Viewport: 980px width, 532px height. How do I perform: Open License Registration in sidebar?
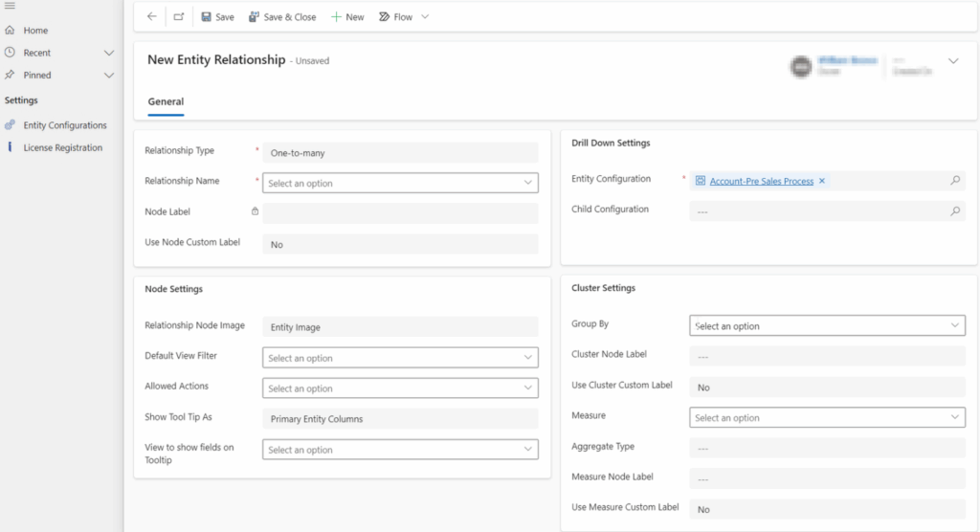(x=60, y=147)
